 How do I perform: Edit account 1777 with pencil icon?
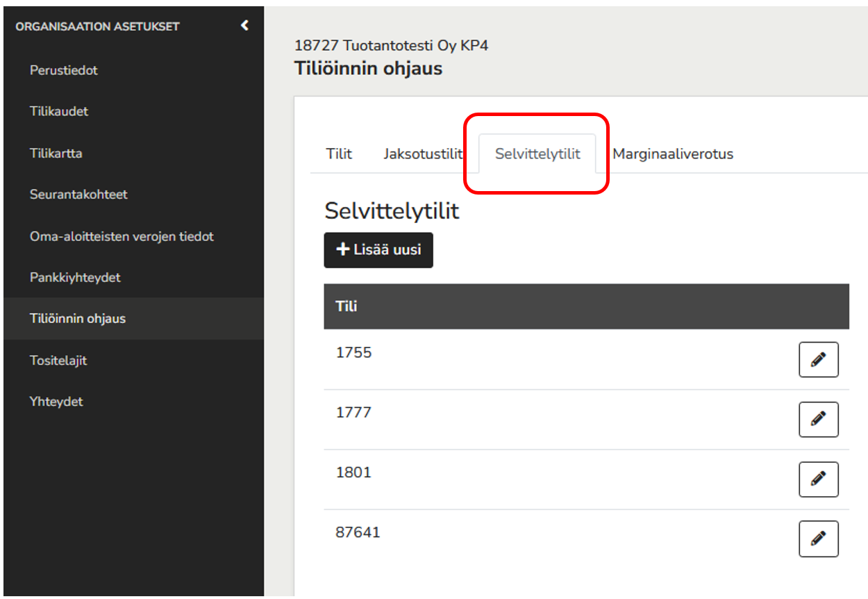coord(819,419)
